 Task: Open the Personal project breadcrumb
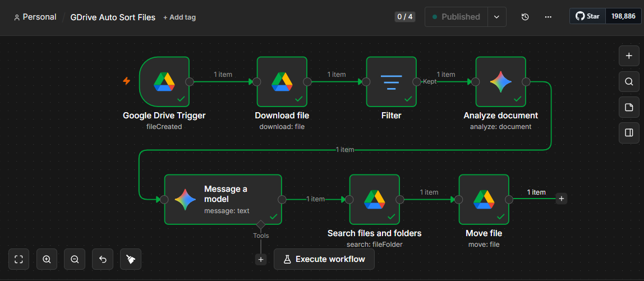point(35,17)
